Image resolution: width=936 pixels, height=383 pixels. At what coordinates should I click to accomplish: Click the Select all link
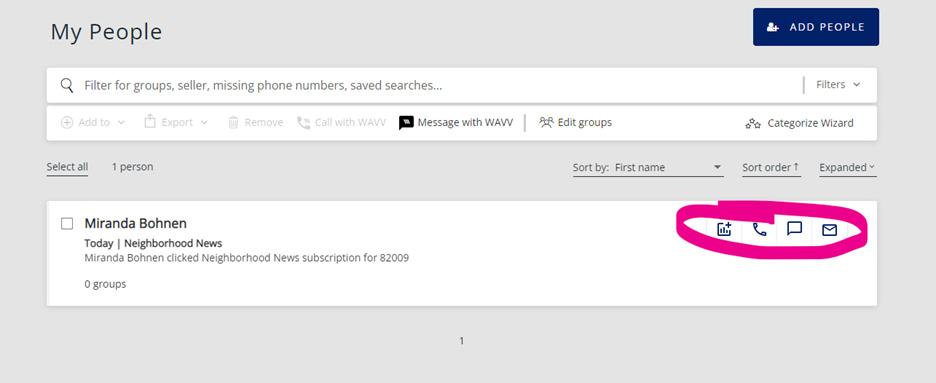pyautogui.click(x=67, y=167)
